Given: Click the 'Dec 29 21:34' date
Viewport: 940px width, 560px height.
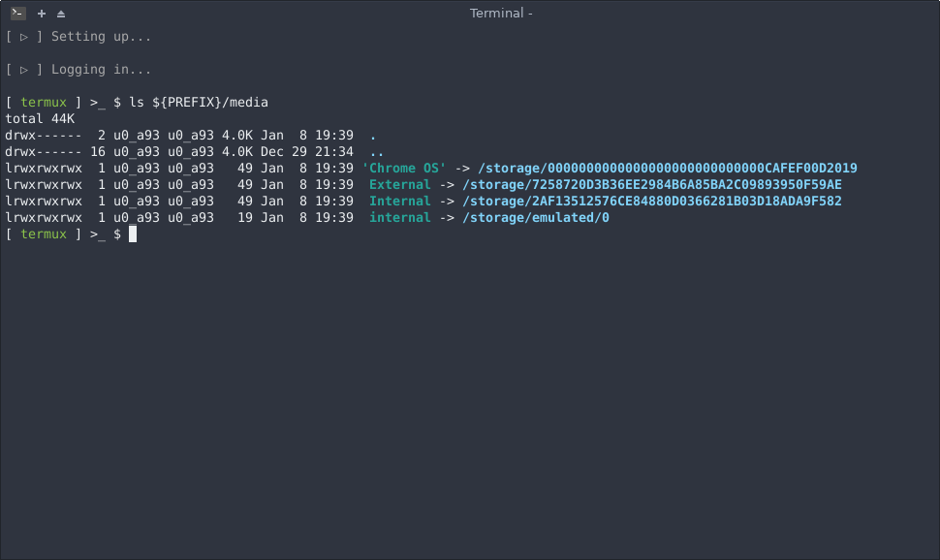Looking at the screenshot, I should point(307,152).
